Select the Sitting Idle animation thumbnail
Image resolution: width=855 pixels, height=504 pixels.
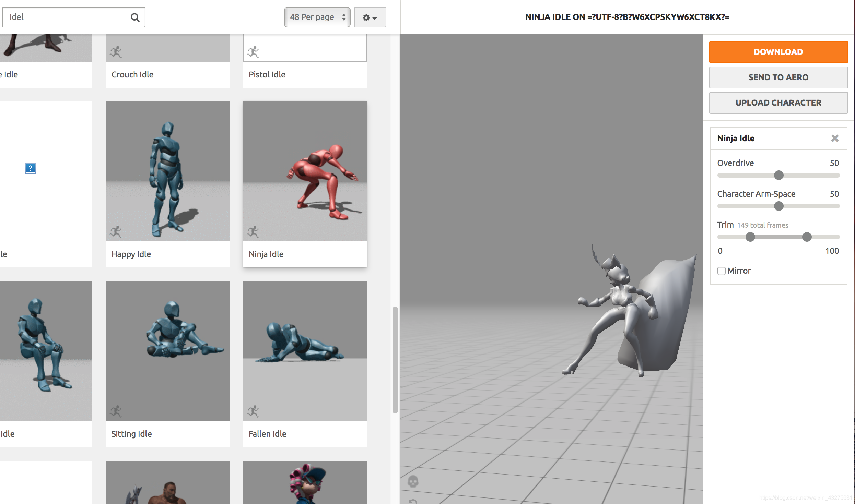coord(167,351)
